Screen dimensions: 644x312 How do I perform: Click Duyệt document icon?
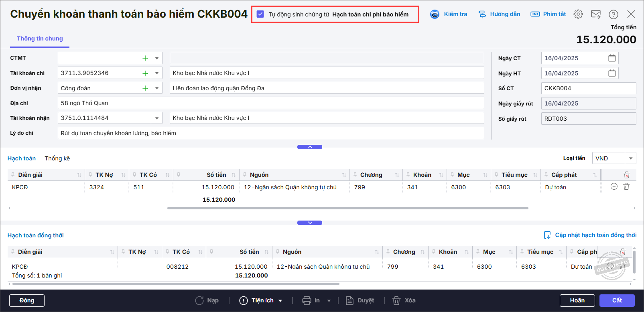[x=349, y=300]
